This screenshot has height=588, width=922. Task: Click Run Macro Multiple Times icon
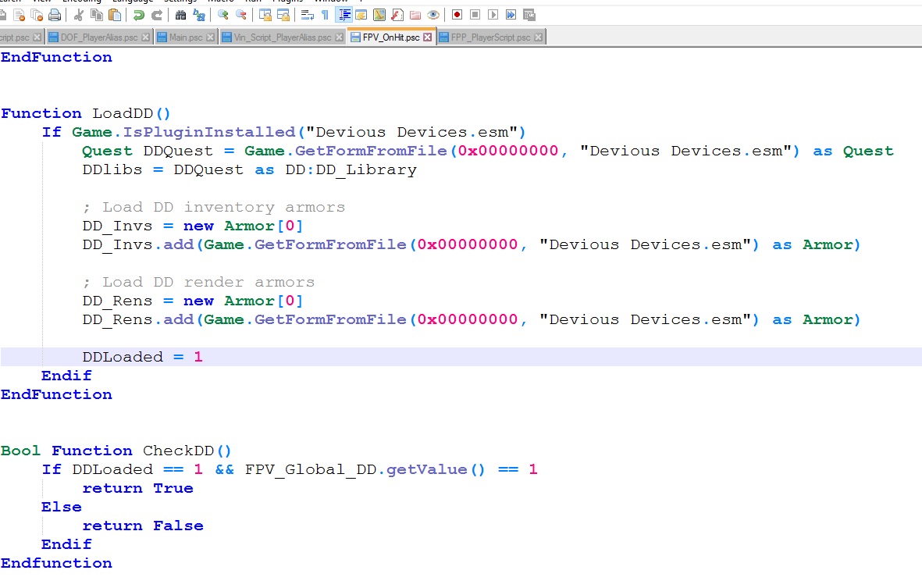(x=511, y=16)
